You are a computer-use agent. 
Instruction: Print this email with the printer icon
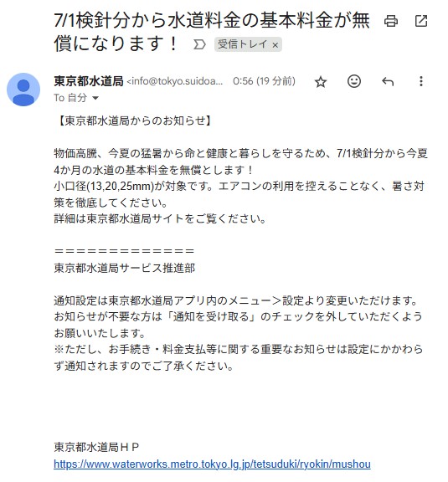[x=391, y=21]
